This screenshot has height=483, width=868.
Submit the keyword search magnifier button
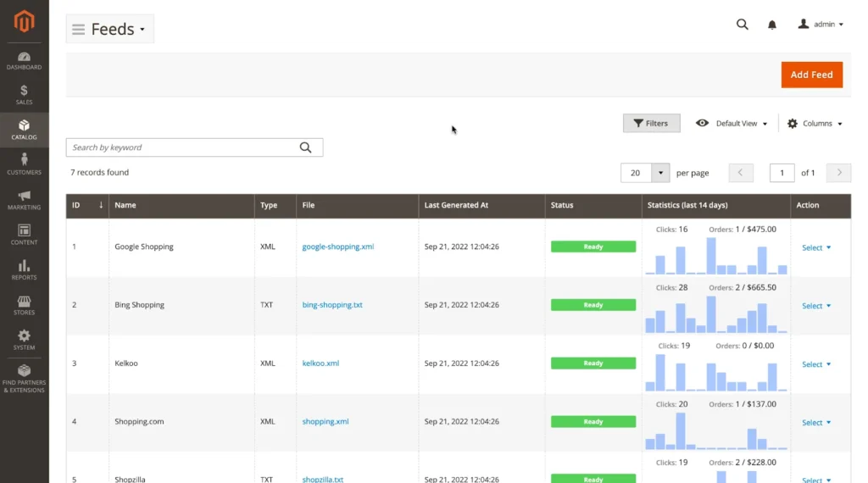coord(305,147)
